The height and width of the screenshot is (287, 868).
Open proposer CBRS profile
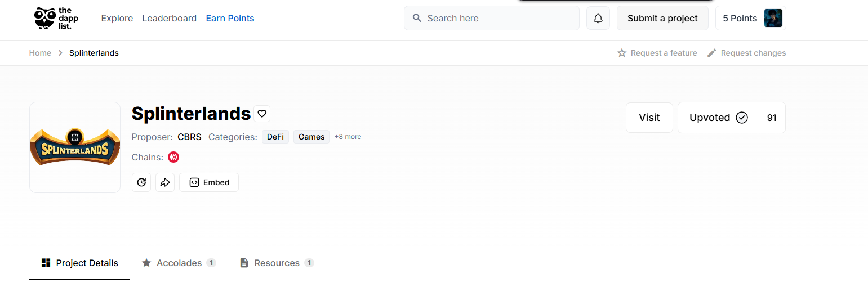click(x=189, y=137)
